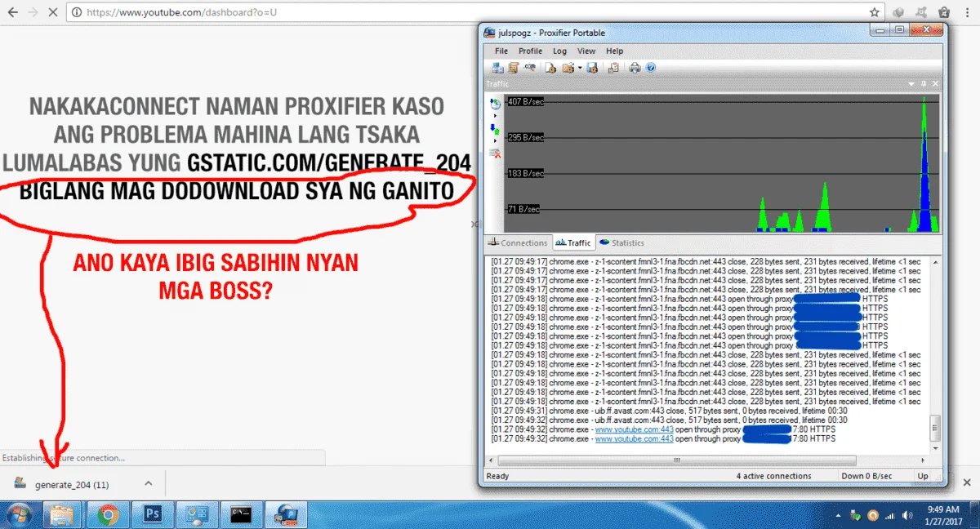Click the log options checklist icon
Image resolution: width=980 pixels, height=529 pixels.
pos(613,68)
